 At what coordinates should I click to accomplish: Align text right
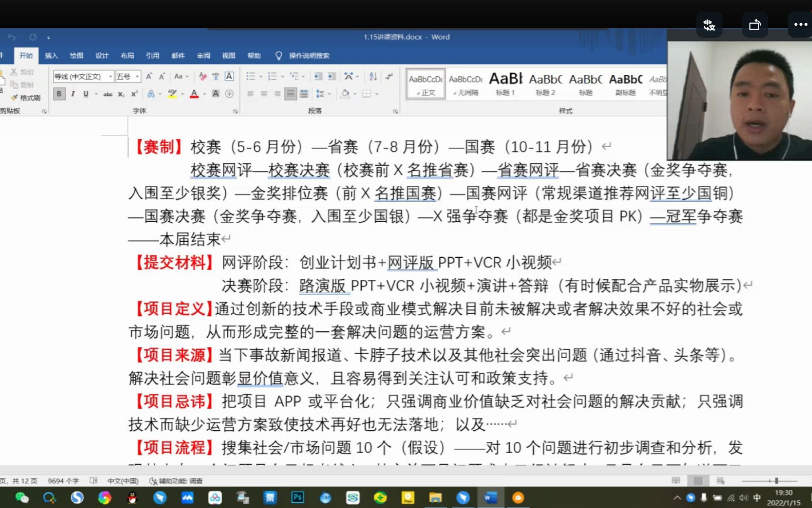click(x=277, y=94)
